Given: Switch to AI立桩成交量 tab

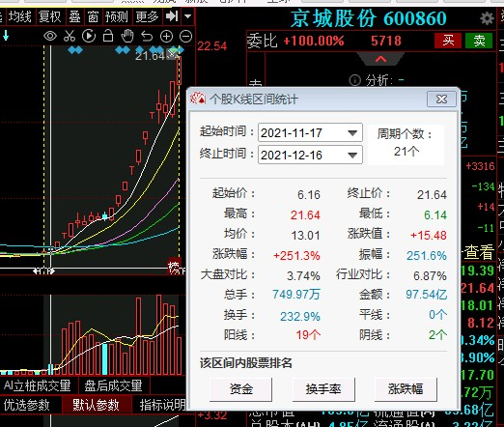Looking at the screenshot, I should pos(37,385).
